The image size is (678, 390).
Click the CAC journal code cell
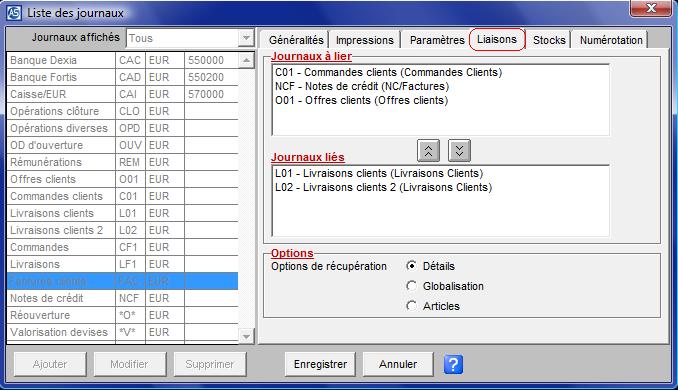pyautogui.click(x=130, y=60)
